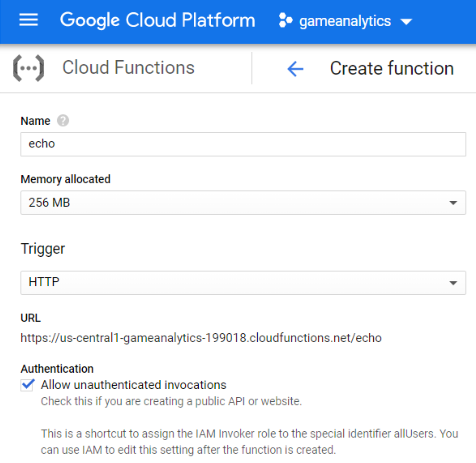Screen dimensions: 476x463
Task: Uncheck Allow unauthenticated invocations checkbox
Action: pos(27,385)
